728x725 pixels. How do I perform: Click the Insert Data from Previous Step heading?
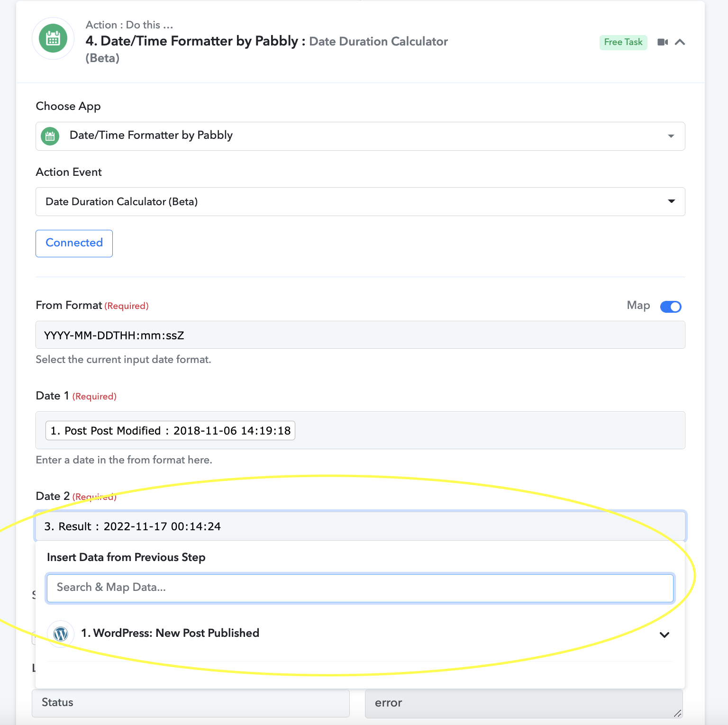[x=126, y=557]
